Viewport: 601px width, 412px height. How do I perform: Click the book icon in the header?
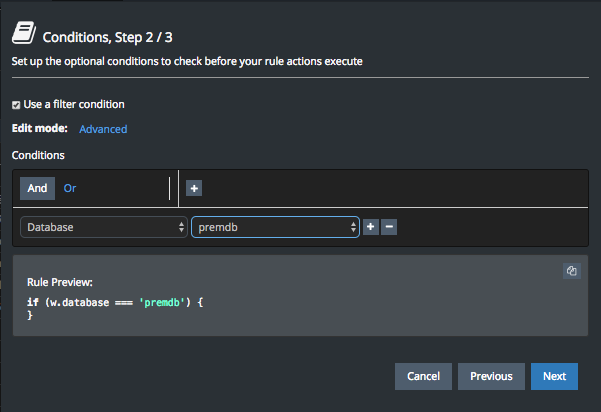click(24, 35)
